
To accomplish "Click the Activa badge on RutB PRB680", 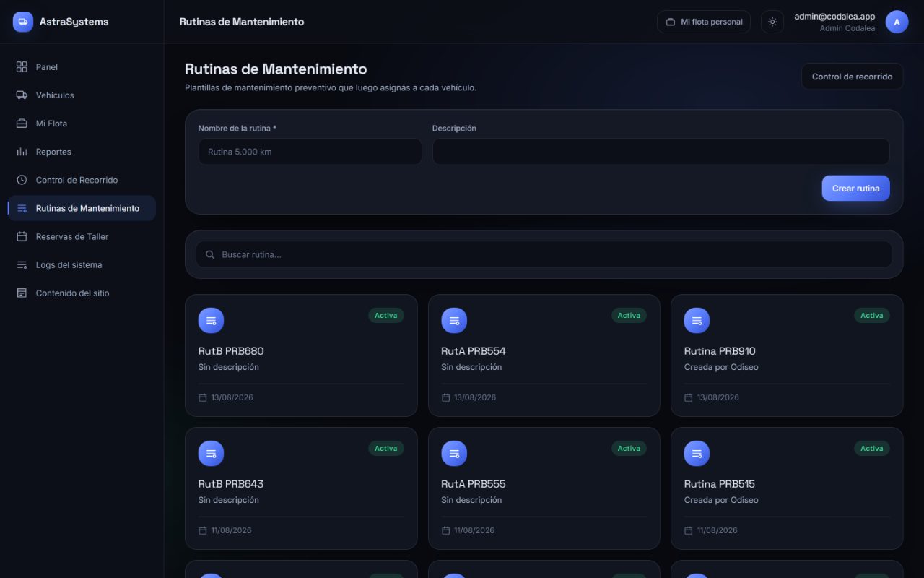I will point(385,315).
